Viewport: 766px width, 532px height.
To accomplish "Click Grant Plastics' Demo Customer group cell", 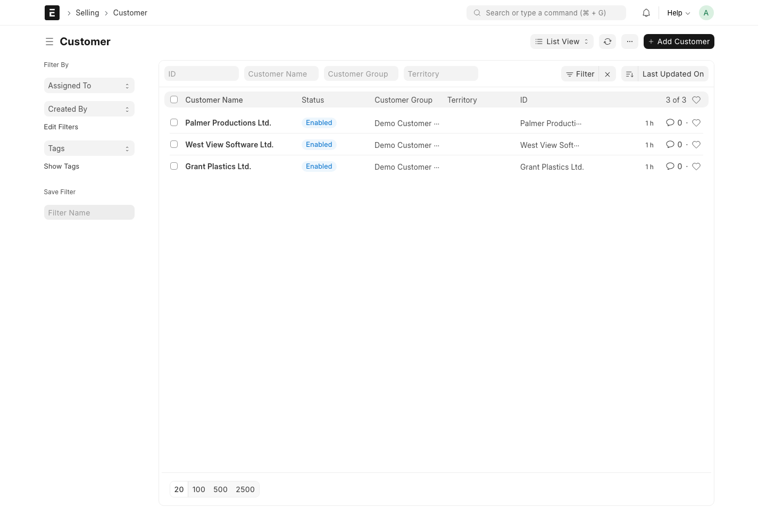I will click(x=407, y=167).
